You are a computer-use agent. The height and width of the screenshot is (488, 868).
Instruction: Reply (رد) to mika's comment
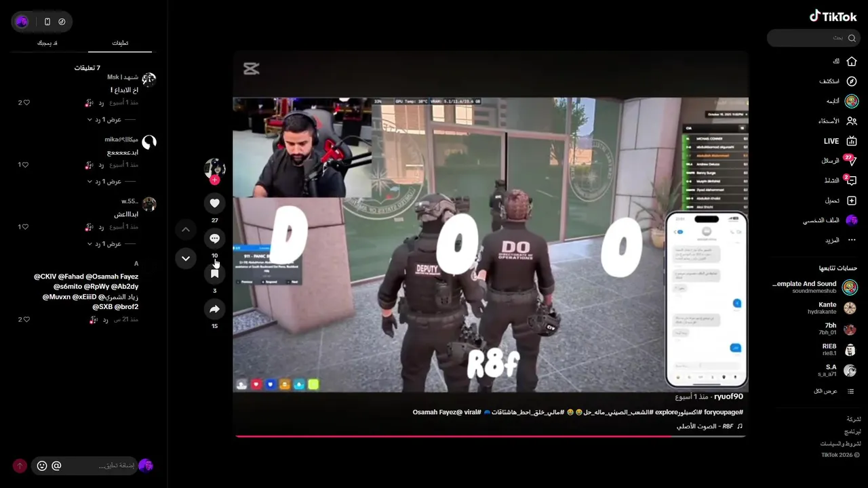coord(101,165)
